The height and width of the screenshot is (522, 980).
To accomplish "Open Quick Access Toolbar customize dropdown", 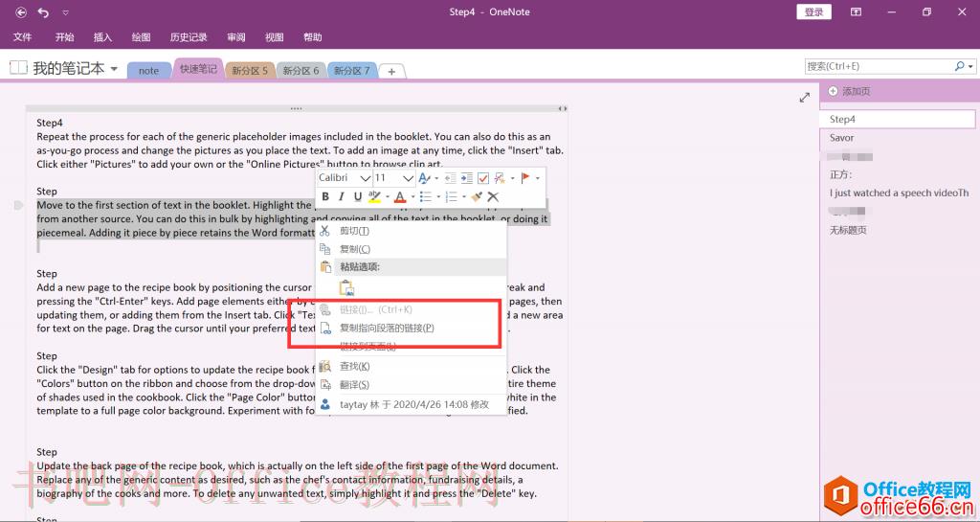I will point(66,12).
